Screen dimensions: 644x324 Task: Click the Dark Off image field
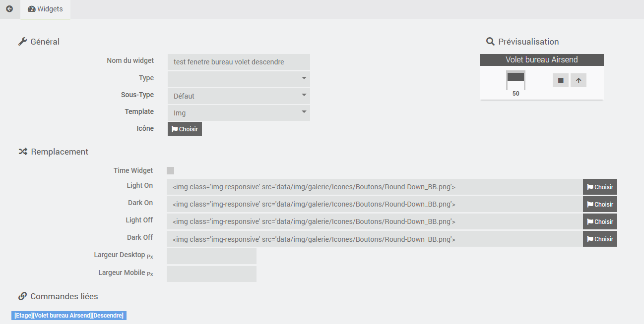tap(375, 239)
